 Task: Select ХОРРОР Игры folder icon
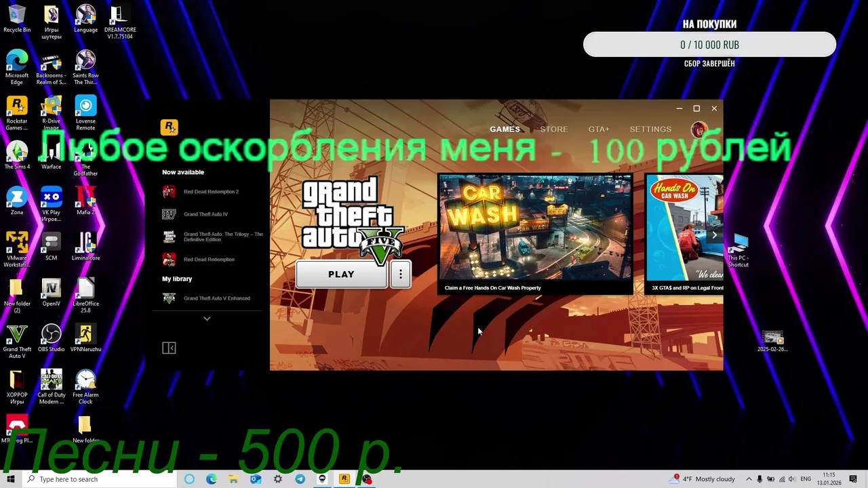(17, 386)
